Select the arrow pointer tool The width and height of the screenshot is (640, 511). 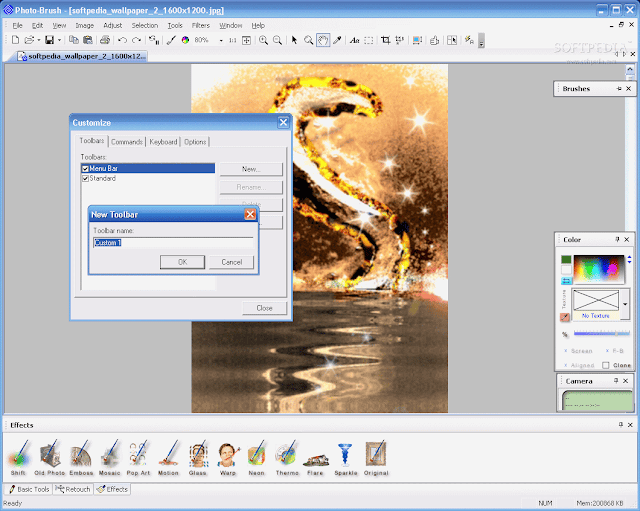pos(294,40)
